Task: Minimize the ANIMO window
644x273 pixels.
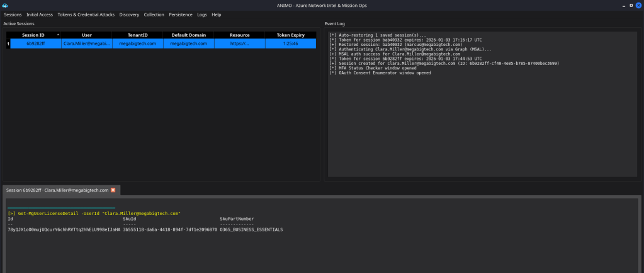Action: [x=623, y=5]
